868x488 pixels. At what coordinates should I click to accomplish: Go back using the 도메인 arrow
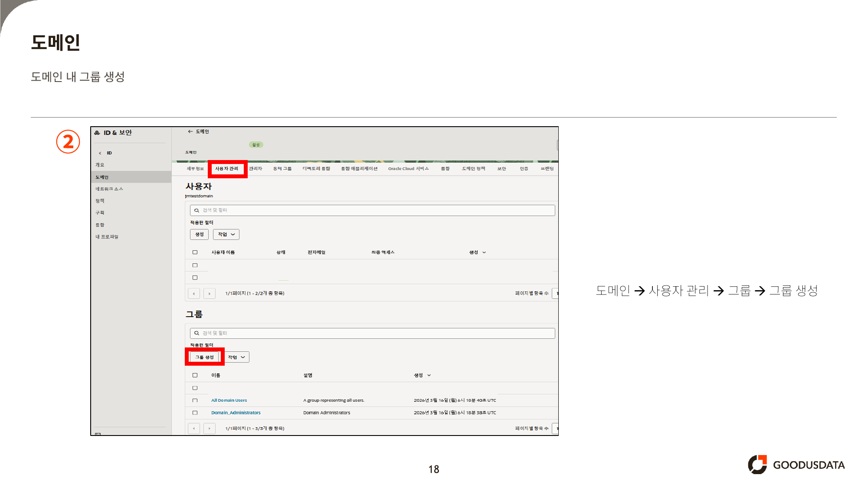point(190,131)
